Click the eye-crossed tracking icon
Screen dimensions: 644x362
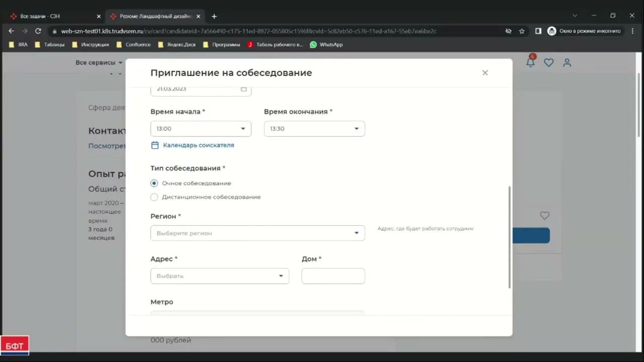click(508, 31)
